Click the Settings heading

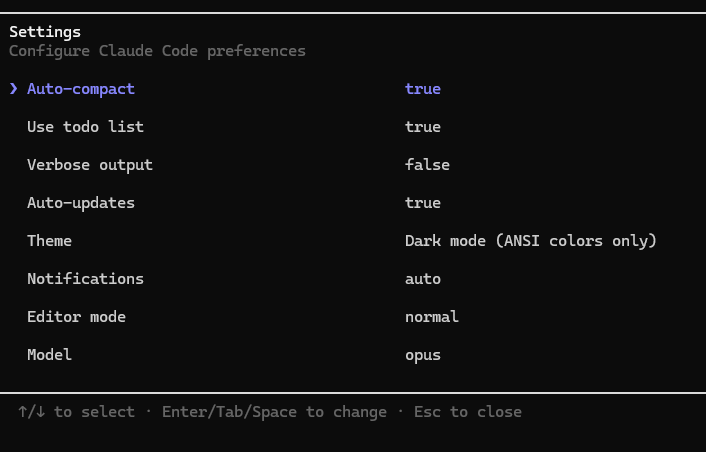pos(45,32)
